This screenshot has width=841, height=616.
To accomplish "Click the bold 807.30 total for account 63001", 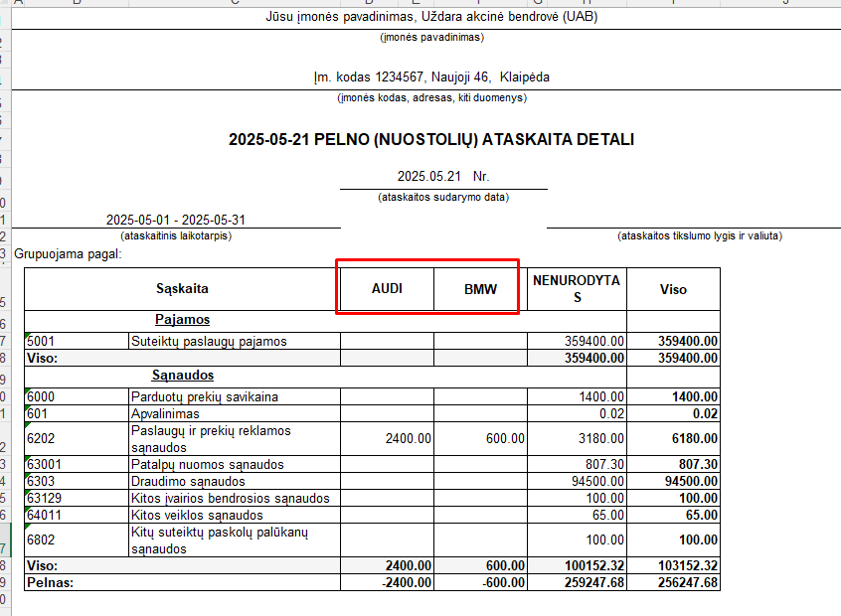I will (673, 464).
